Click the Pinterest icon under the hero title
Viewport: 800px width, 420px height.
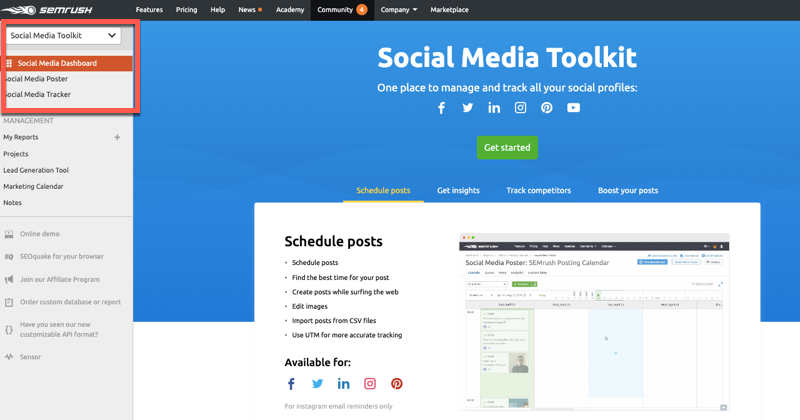(x=547, y=108)
